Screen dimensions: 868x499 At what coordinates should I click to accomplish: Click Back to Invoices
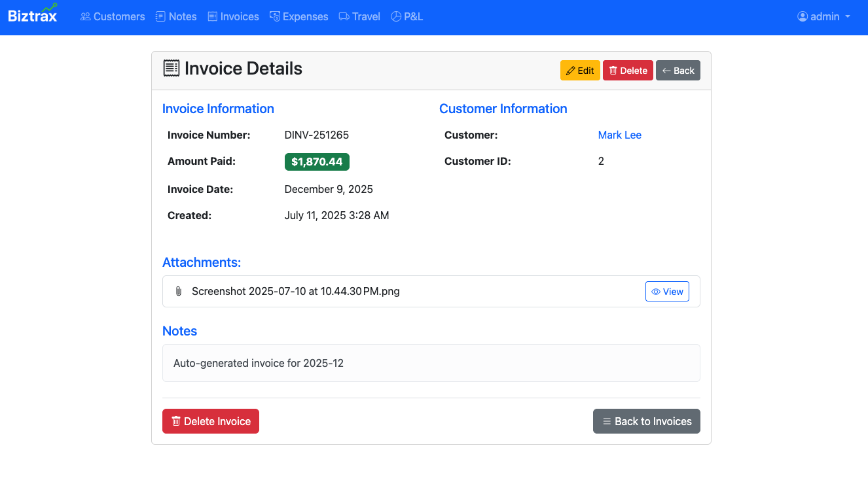tap(646, 421)
